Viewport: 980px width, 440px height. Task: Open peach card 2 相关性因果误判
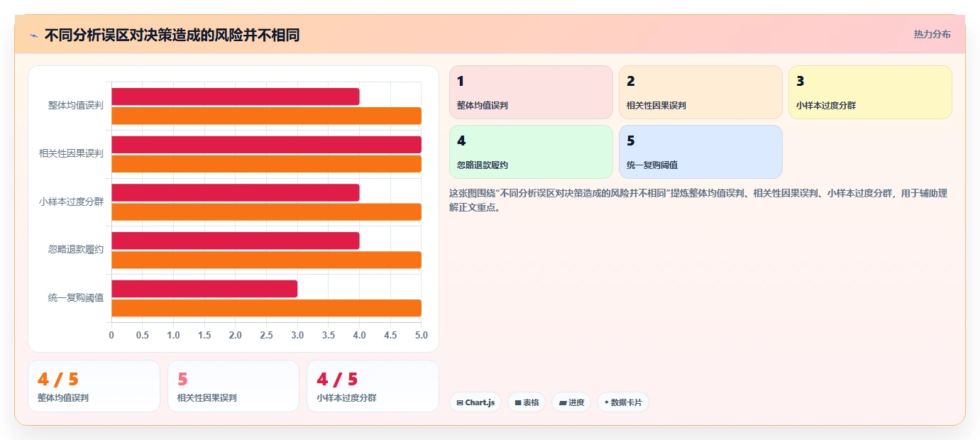coord(700,92)
